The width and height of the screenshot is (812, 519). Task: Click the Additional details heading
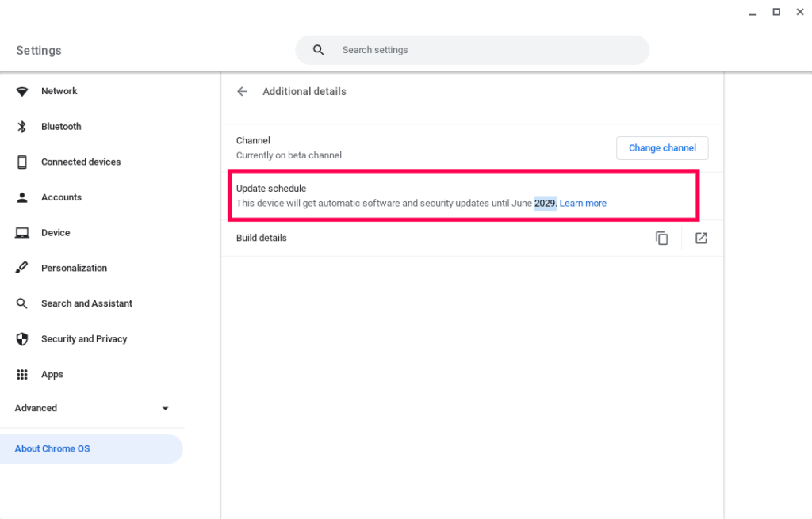[x=304, y=92]
